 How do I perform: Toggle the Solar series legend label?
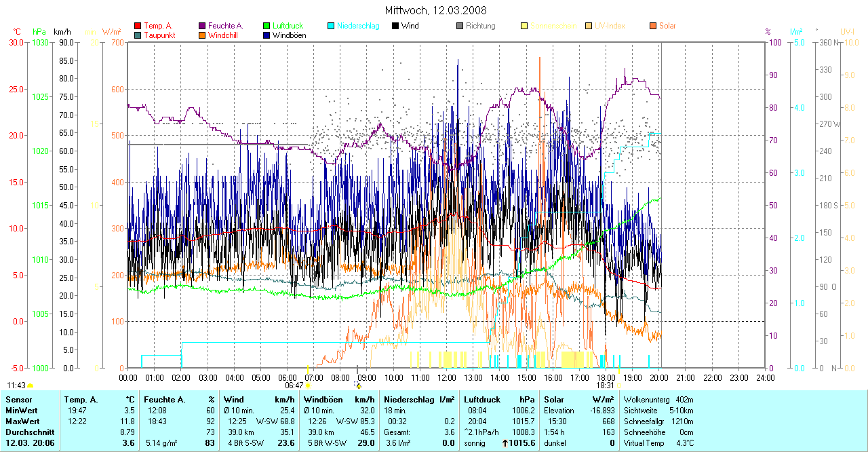pos(667,26)
